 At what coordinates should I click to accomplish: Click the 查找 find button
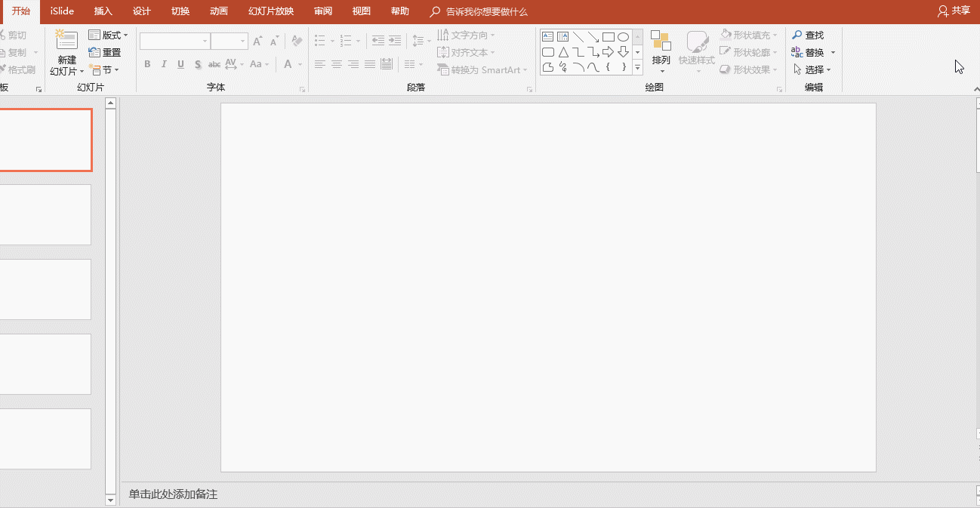point(808,35)
